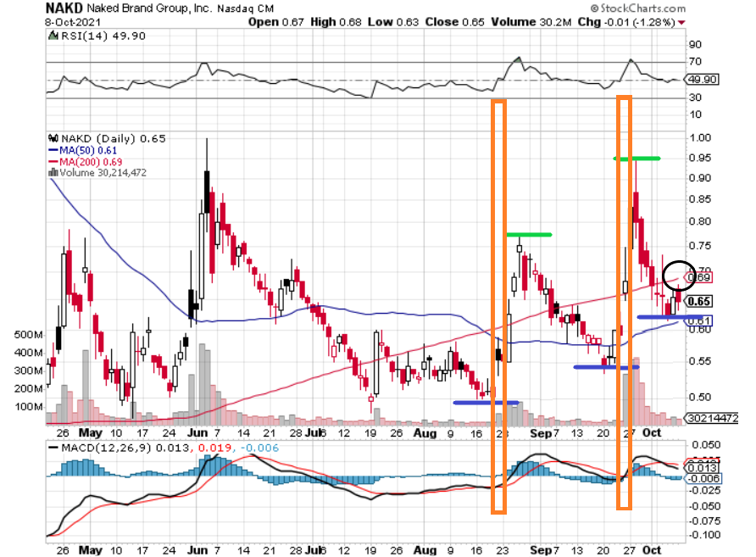Click the Volume 30,214,472 legend entry
The height and width of the screenshot is (557, 756).
click(x=103, y=173)
